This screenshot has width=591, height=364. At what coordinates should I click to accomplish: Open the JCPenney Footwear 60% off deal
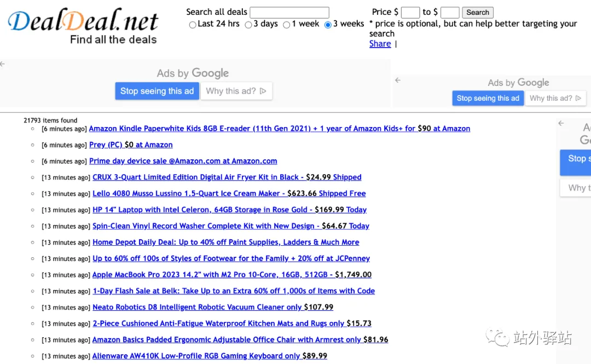(x=231, y=258)
